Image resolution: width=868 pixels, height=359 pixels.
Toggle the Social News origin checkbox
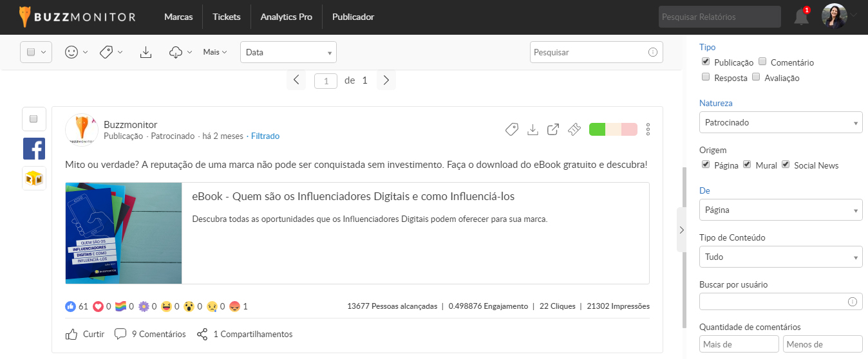pyautogui.click(x=786, y=165)
